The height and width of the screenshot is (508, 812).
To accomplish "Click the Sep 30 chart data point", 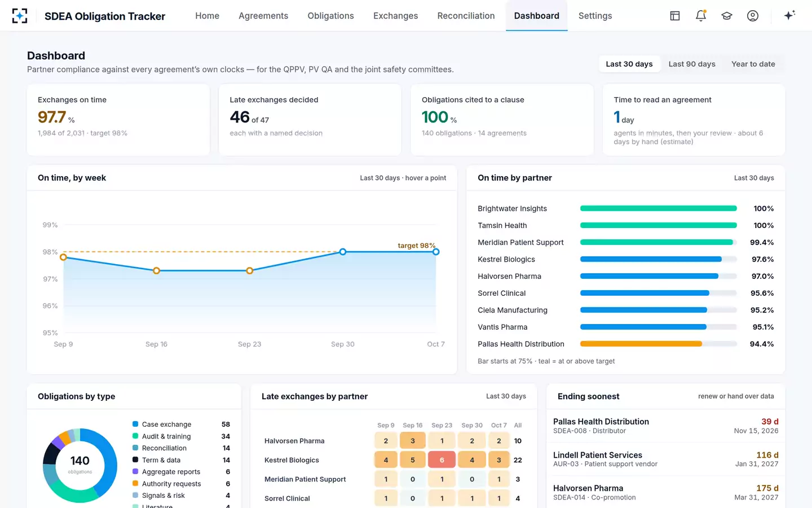I will tap(343, 252).
